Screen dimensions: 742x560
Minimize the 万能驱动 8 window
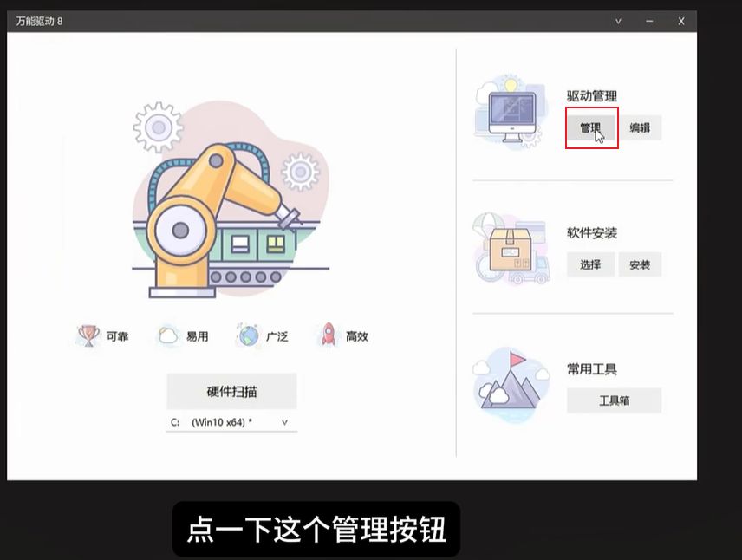pos(649,21)
